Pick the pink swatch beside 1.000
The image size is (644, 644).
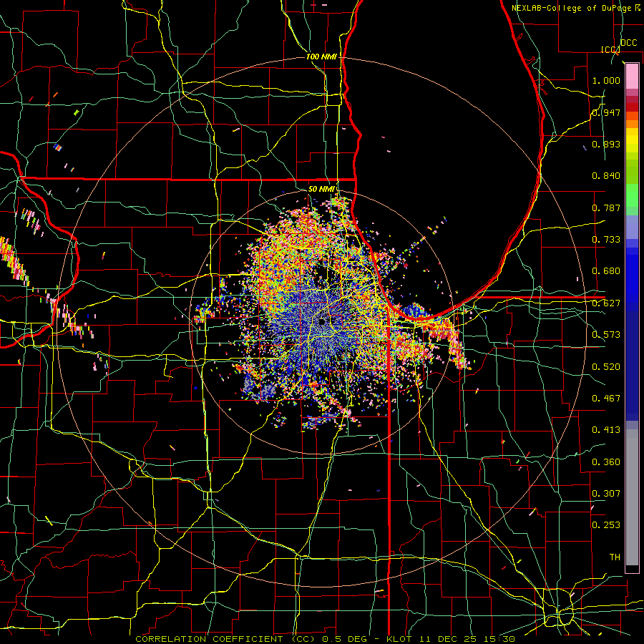coord(632,77)
